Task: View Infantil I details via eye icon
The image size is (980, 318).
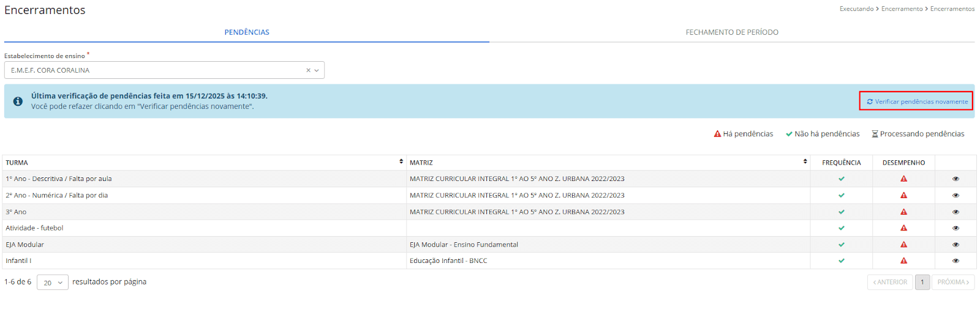Action: coord(956,261)
